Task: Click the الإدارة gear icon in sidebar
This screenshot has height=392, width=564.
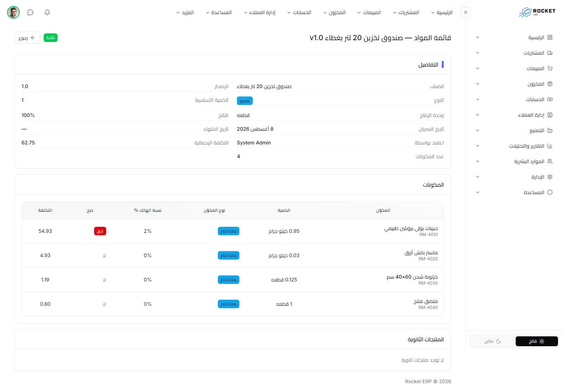Action: click(x=550, y=177)
